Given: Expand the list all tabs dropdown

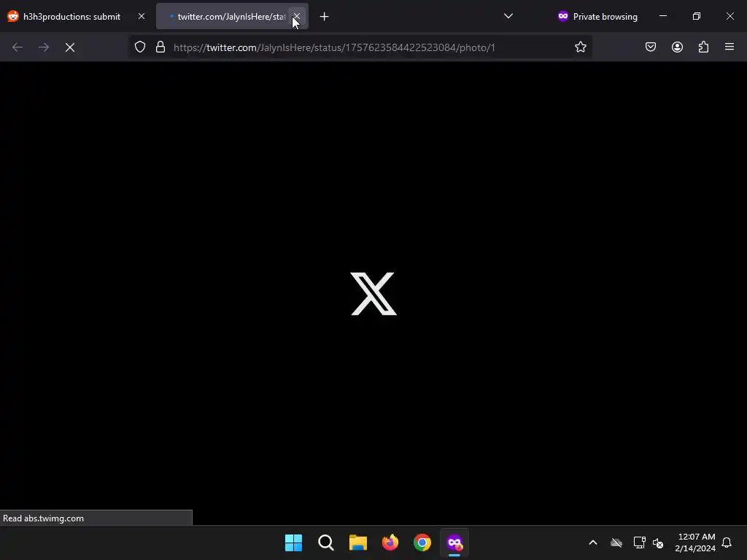Looking at the screenshot, I should pos(508,16).
